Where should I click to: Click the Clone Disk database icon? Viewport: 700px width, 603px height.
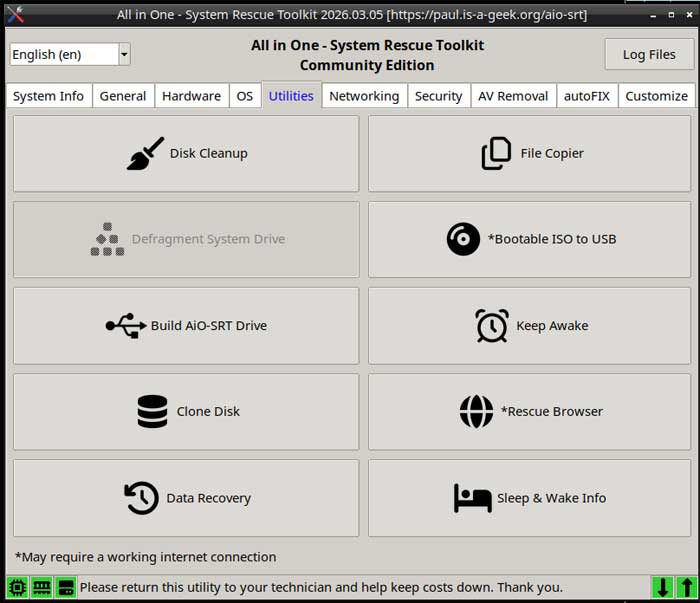(152, 412)
